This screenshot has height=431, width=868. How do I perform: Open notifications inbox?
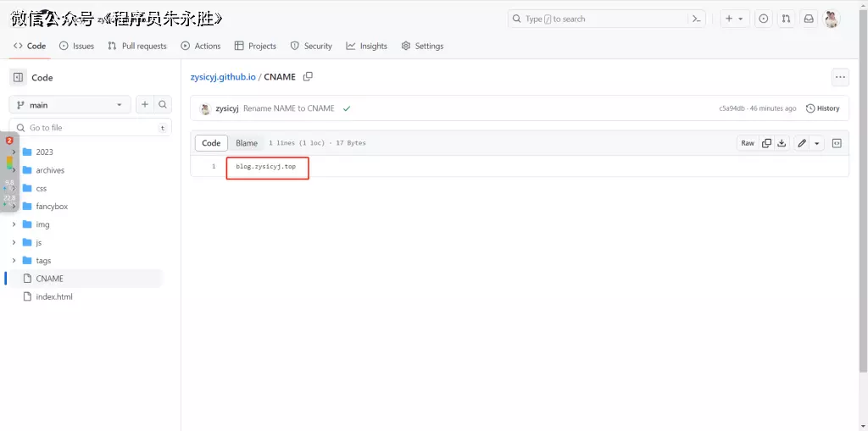pyautogui.click(x=809, y=19)
